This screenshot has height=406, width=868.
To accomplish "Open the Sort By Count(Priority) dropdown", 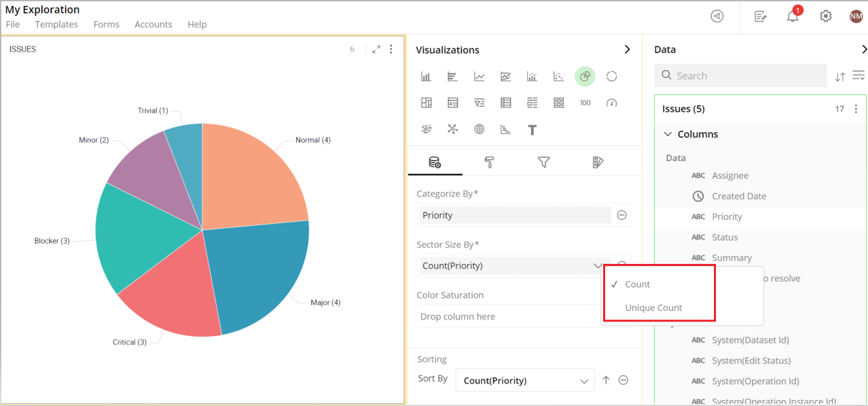I will coord(525,380).
